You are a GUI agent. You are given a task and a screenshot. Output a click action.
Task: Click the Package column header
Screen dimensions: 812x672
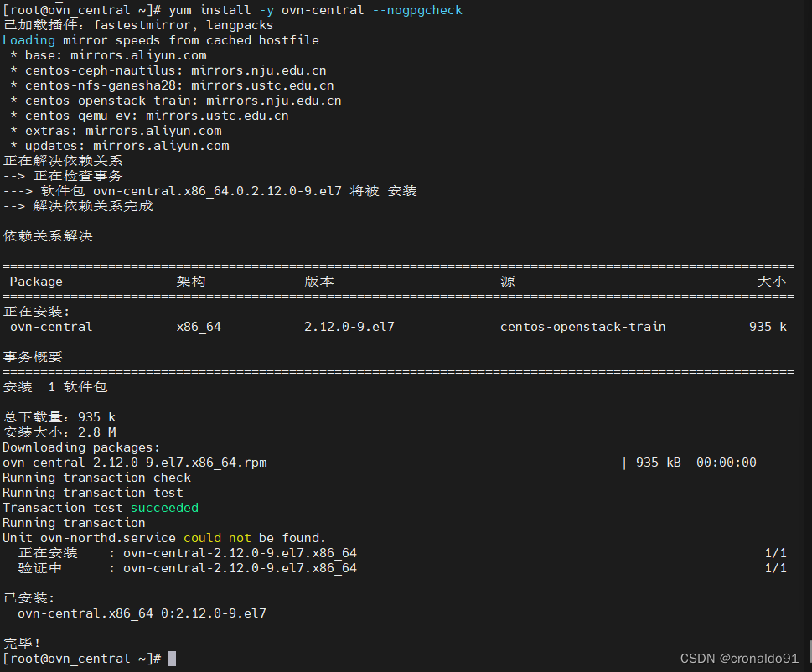[x=36, y=282]
